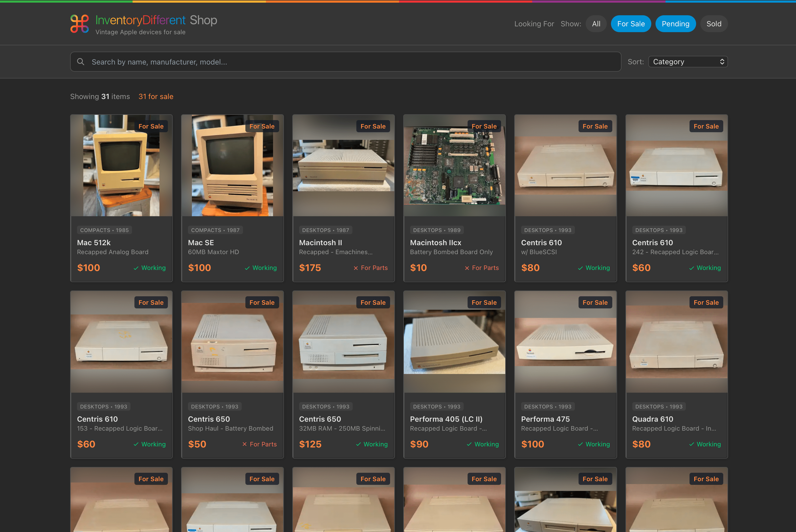Click Working checkmark on Mac 512k card
Screen dimensions: 796x532
[136, 268]
